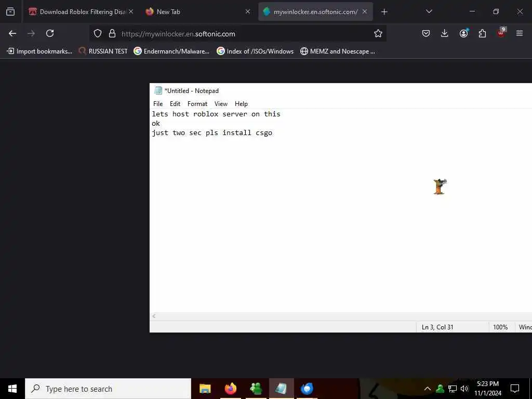
Task: Open green people app on taskbar
Action: [256, 389]
